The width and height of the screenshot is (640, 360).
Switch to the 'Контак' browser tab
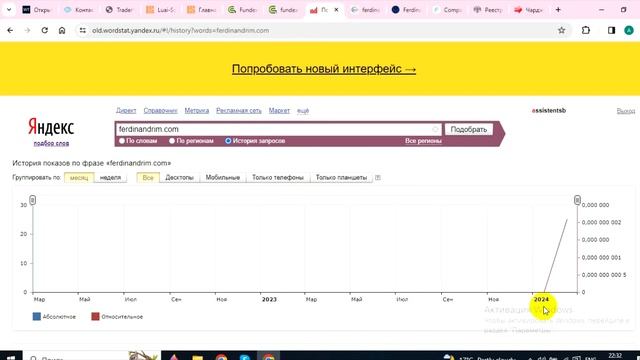coord(79,10)
